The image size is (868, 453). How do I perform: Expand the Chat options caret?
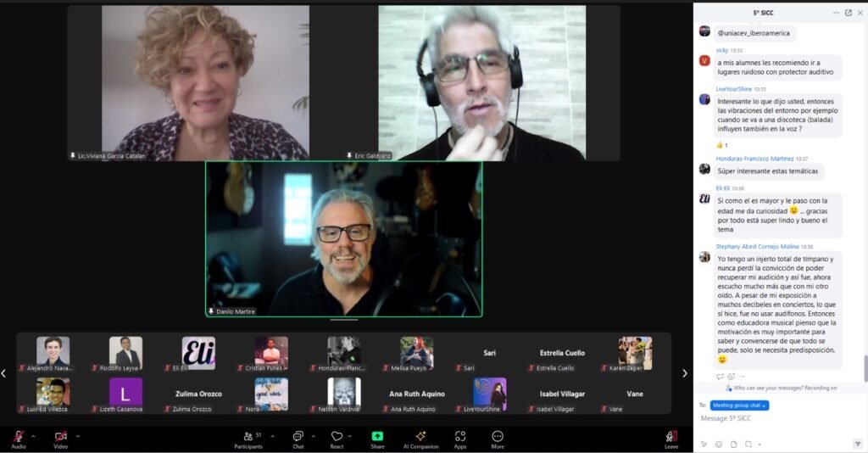(x=314, y=436)
